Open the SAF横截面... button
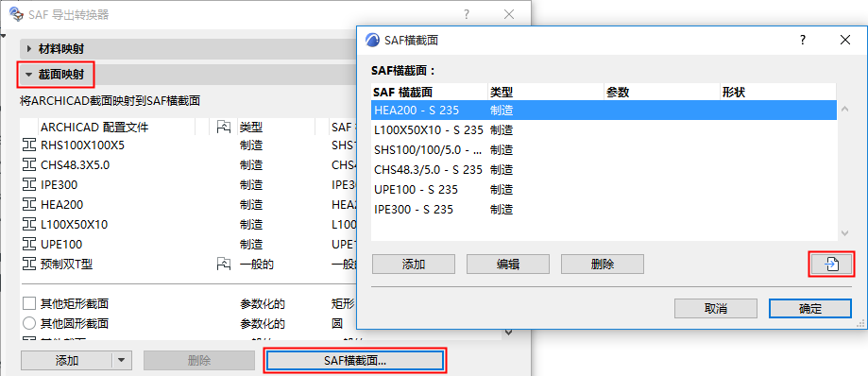 click(355, 361)
